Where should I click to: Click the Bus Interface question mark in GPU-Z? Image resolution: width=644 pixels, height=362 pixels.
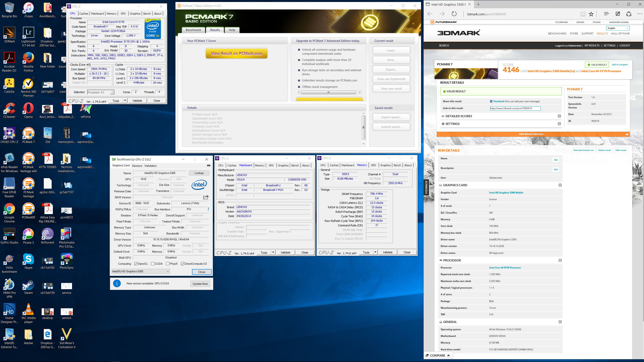pos(208,209)
